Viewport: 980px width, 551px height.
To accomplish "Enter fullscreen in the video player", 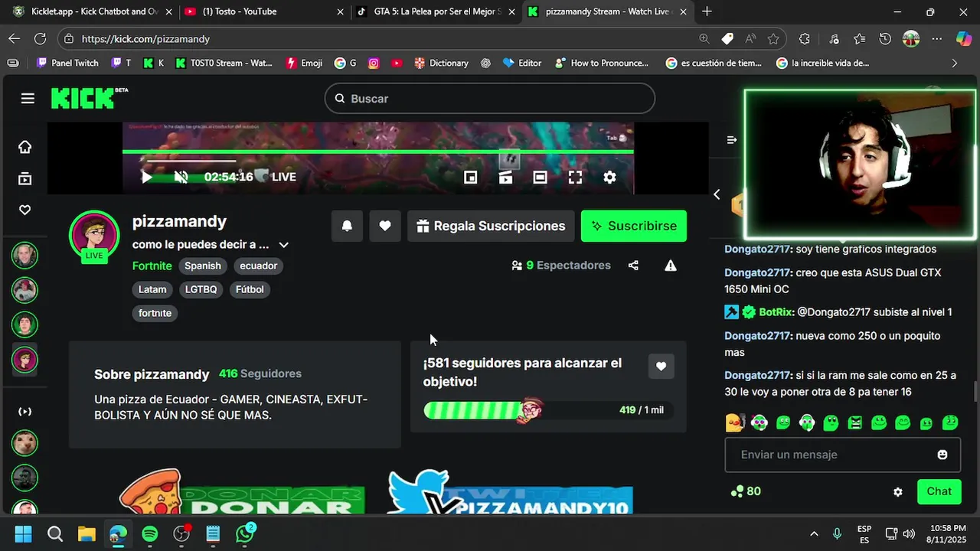I will click(x=575, y=177).
